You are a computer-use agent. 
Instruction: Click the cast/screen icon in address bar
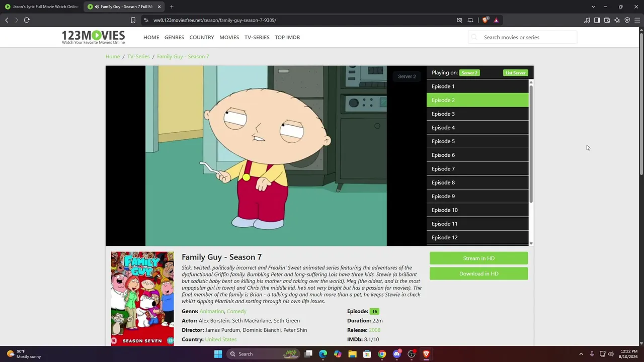[470, 20]
